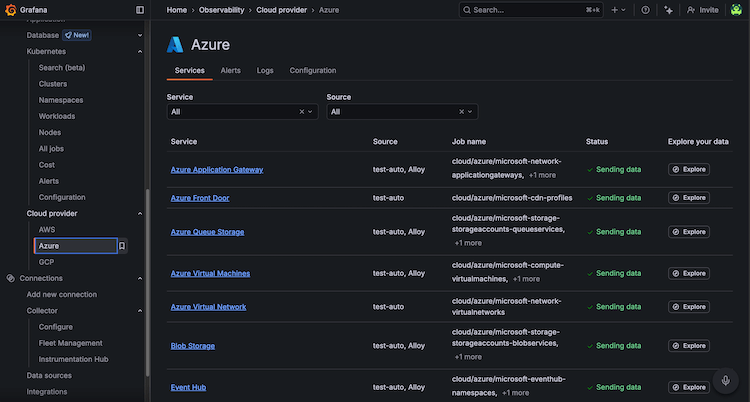Open the Logs tab

click(x=264, y=71)
